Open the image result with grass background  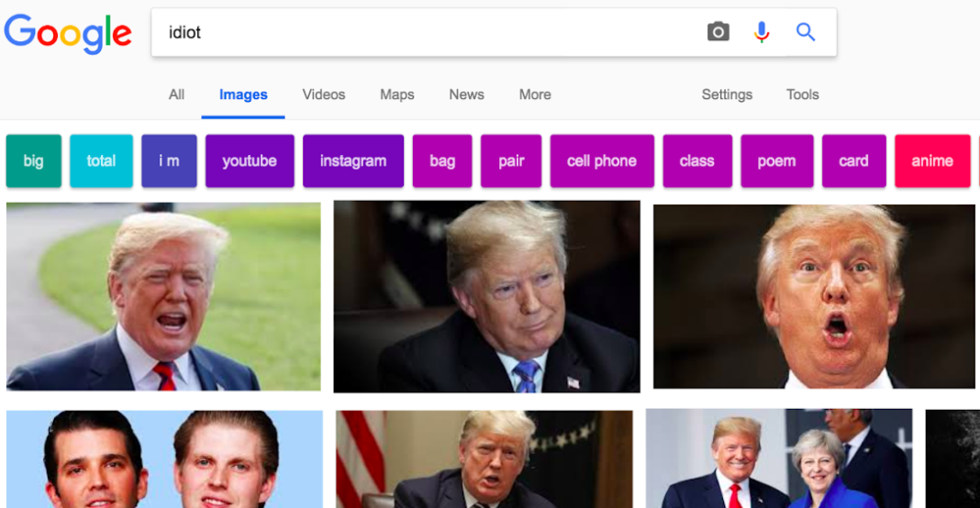point(163,296)
